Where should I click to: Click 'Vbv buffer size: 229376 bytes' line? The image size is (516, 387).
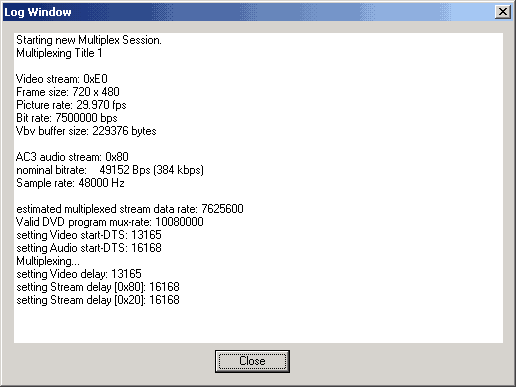86,131
